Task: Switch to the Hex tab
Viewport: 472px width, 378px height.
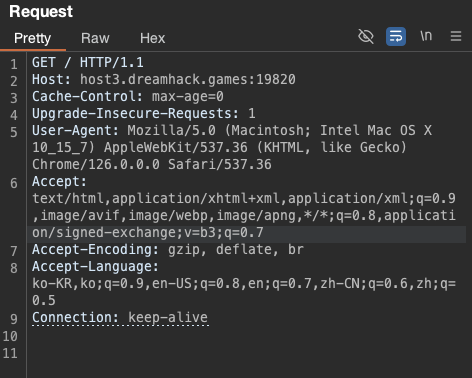Action: 152,38
